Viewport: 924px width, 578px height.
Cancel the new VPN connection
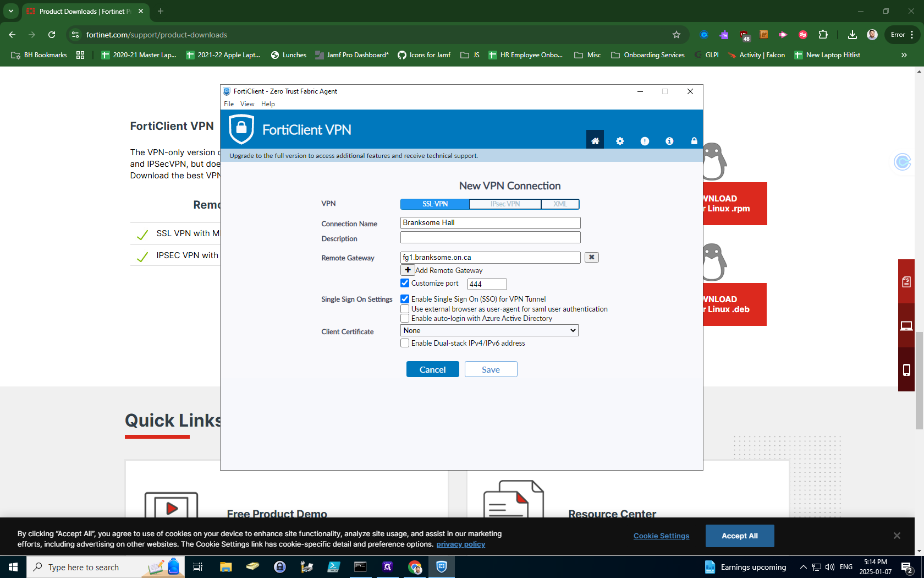click(432, 369)
